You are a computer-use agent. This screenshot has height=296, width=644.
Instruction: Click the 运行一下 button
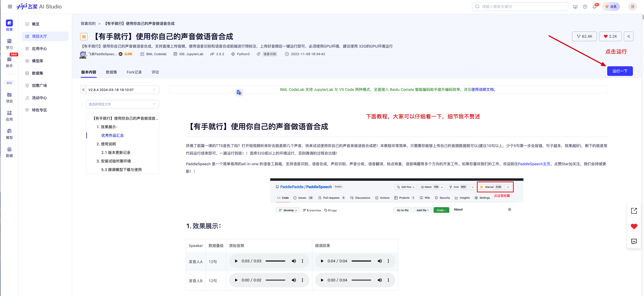point(620,71)
